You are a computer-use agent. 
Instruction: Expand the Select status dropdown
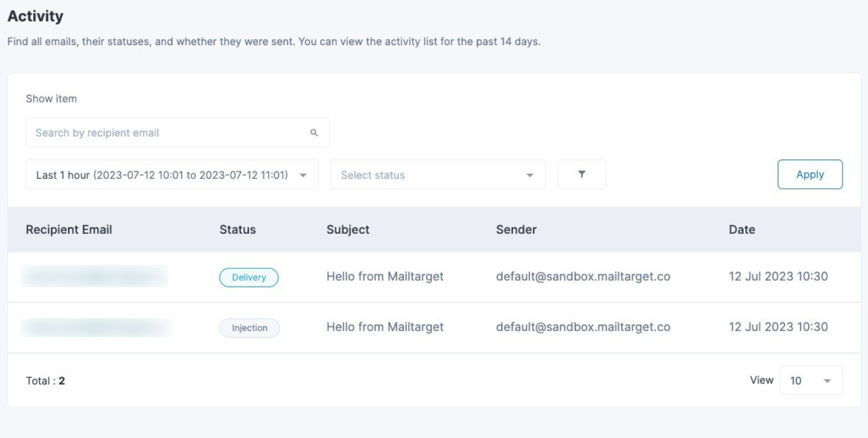tap(438, 175)
